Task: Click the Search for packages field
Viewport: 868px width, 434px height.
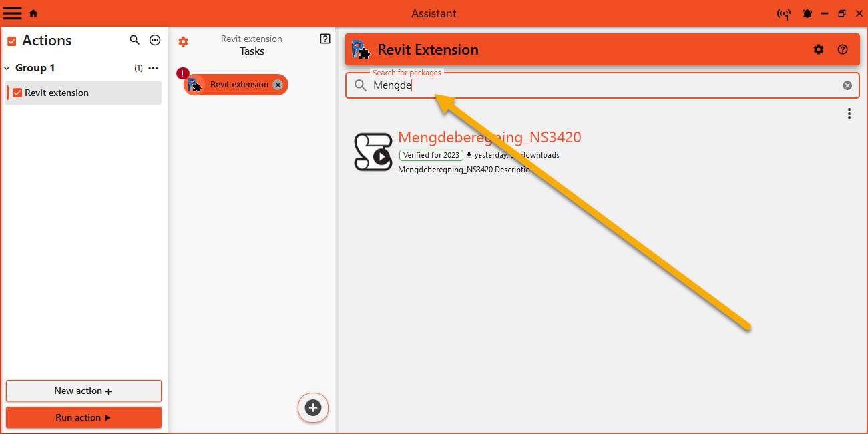Action: click(601, 85)
